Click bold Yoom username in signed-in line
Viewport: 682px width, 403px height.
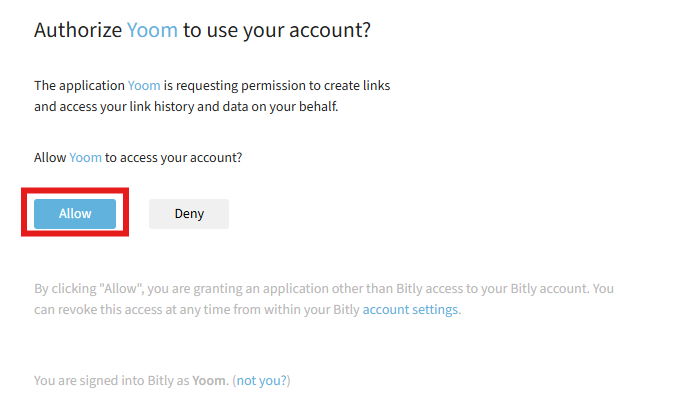tap(209, 380)
